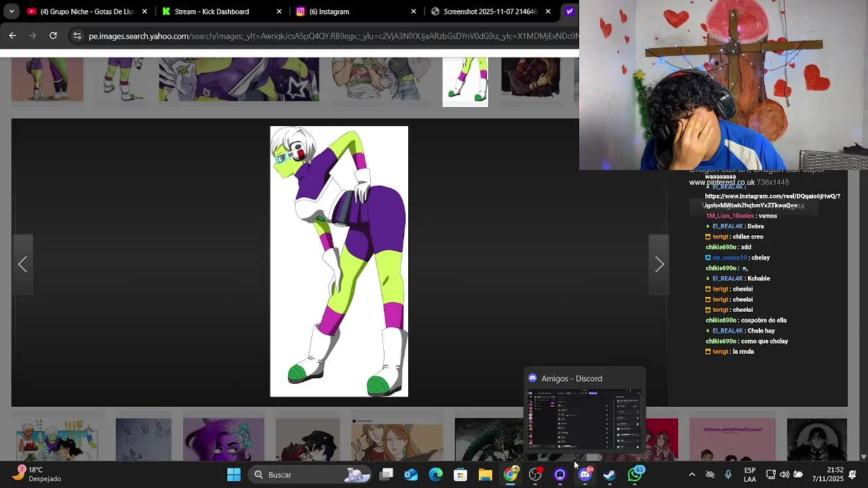Open Discord from the taskbar

coord(585,474)
